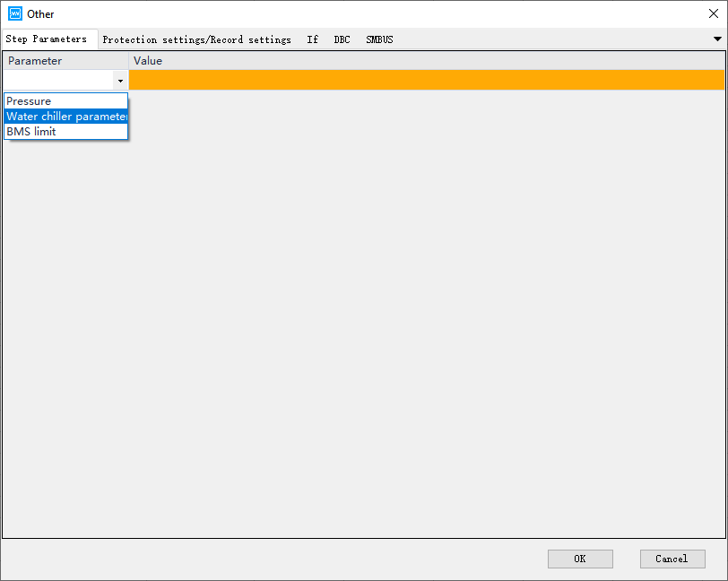Select the SMBUS tab
Screen dimensions: 728x581
(379, 39)
